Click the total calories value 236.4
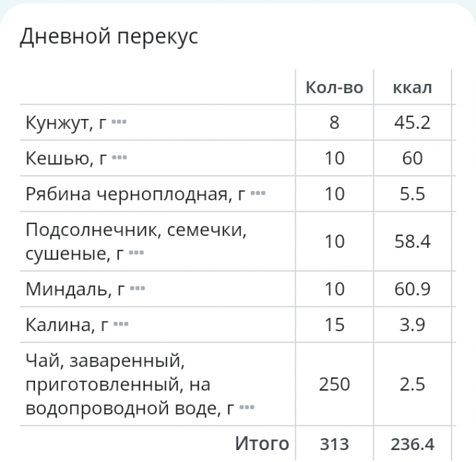The height and width of the screenshot is (462, 476). [x=412, y=444]
